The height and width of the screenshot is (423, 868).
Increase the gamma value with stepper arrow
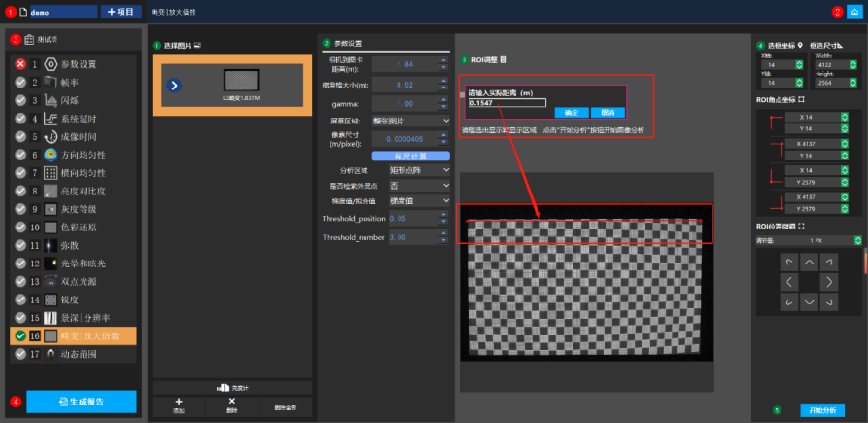click(x=445, y=99)
